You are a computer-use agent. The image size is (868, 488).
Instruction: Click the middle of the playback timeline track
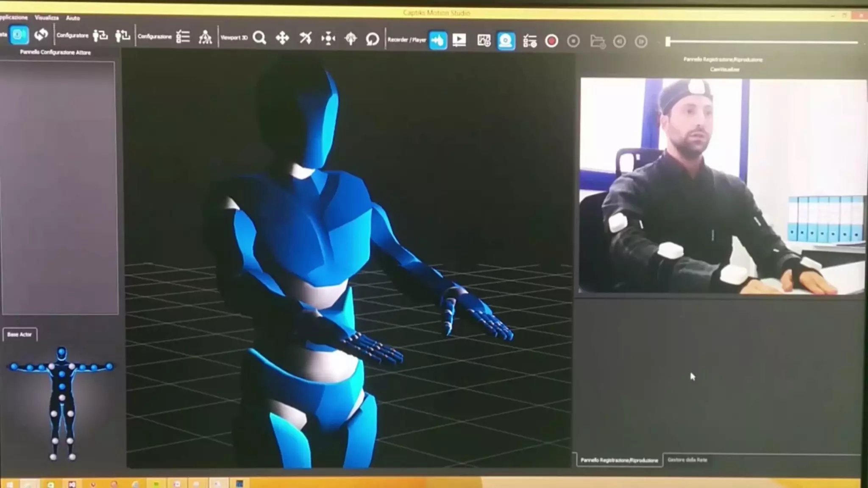click(763, 42)
